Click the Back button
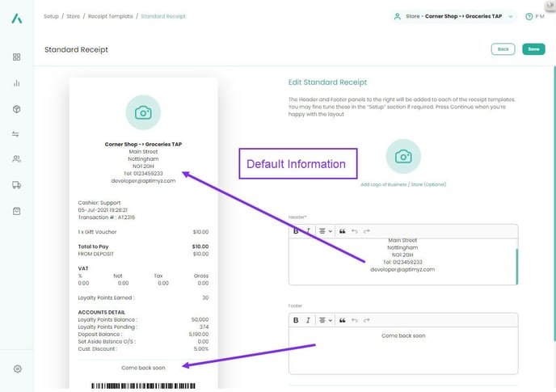The image size is (556, 392). 503,49
